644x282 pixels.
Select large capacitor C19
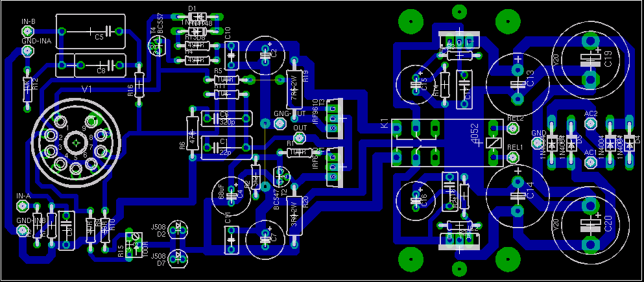click(590, 60)
